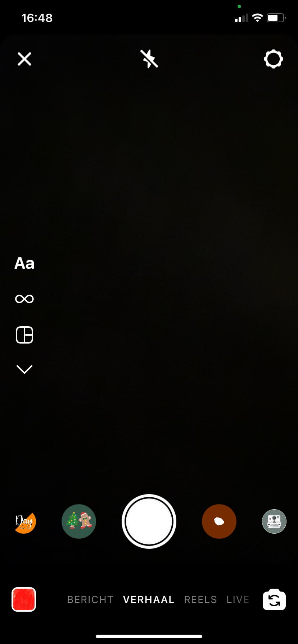
Task: Toggle the camera flash on
Action: 149,59
